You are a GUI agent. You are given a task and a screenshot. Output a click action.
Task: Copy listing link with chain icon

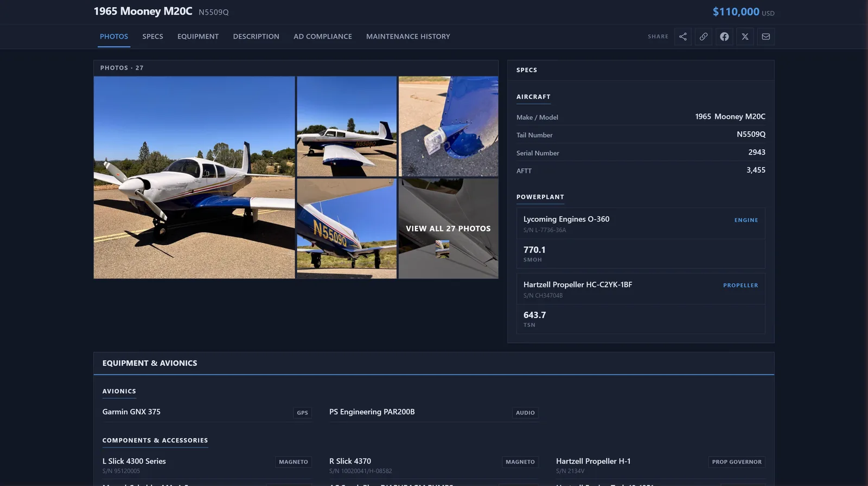click(704, 36)
